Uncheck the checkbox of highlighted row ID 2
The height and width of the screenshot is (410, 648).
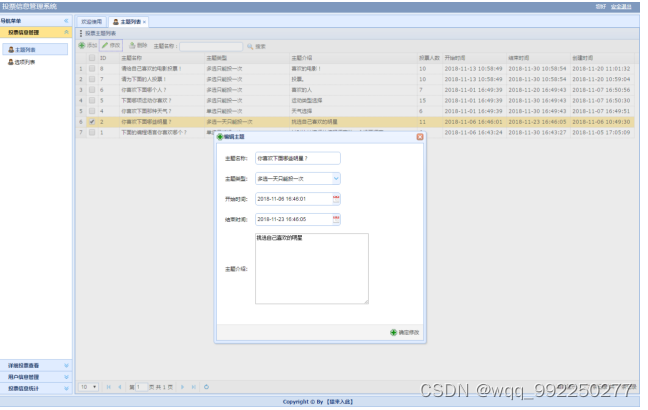(92, 122)
